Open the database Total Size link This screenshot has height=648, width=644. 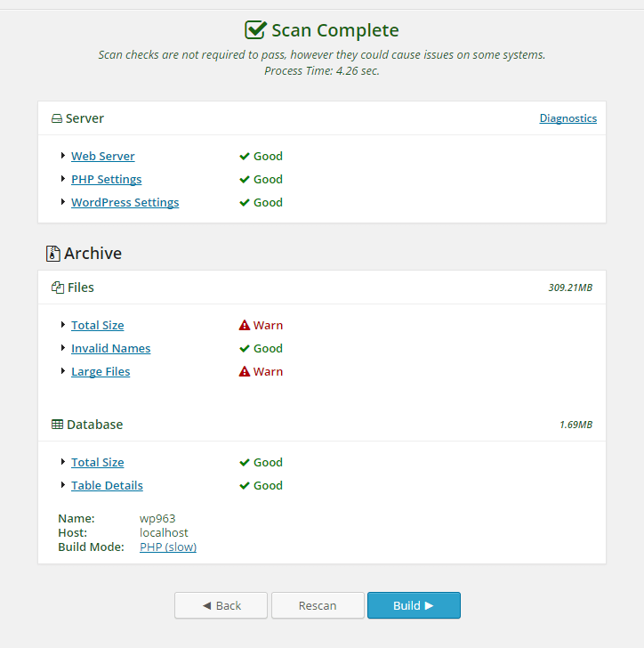click(x=98, y=463)
